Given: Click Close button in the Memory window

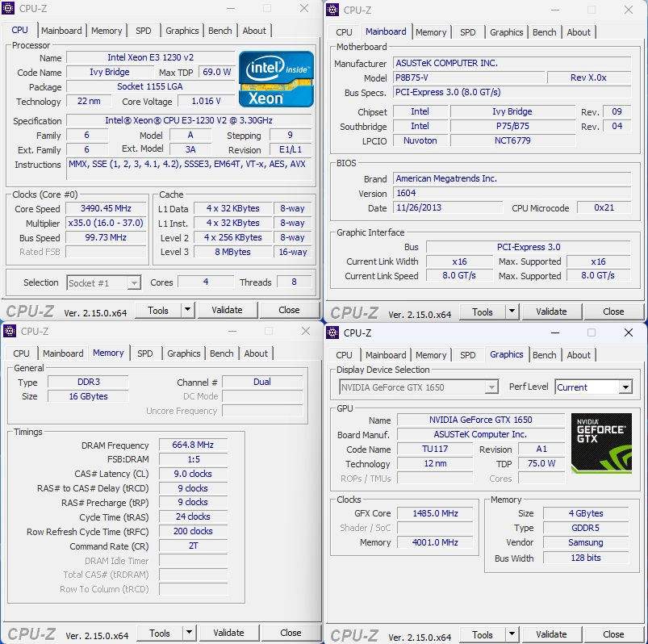Looking at the screenshot, I should 291,633.
